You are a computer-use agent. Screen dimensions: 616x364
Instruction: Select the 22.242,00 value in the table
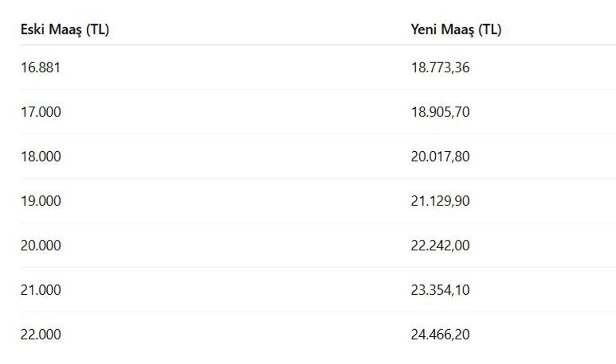[440, 246]
